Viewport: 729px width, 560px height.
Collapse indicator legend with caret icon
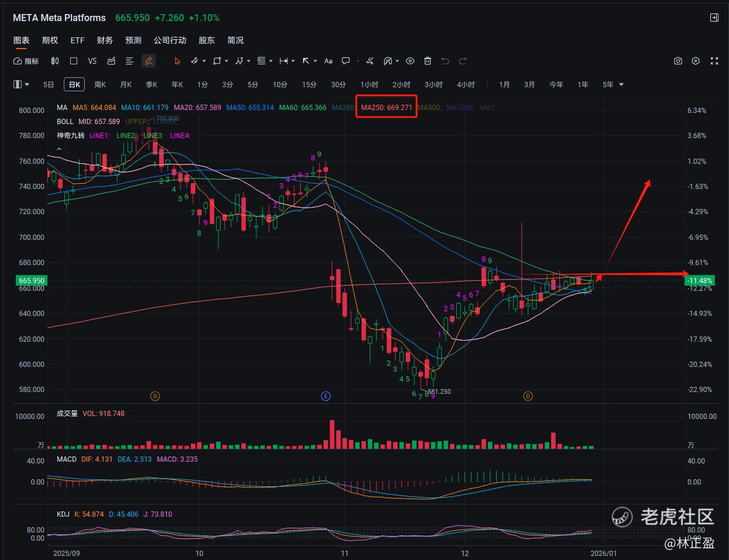pos(59,149)
